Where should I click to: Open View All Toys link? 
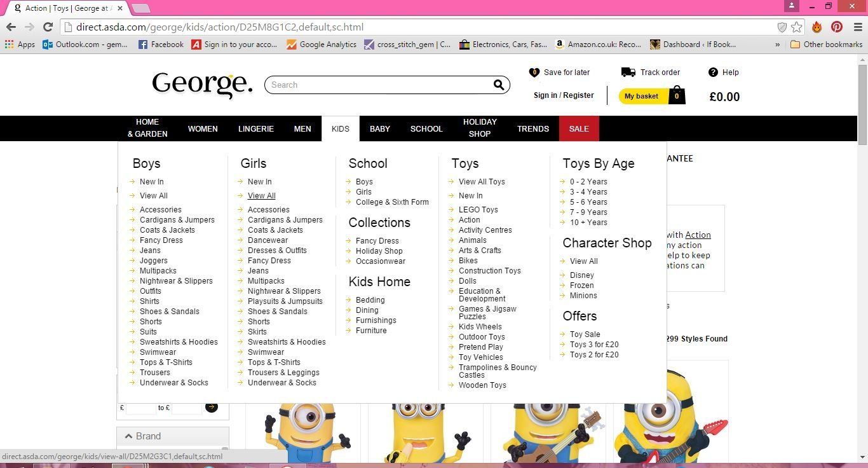click(x=482, y=182)
